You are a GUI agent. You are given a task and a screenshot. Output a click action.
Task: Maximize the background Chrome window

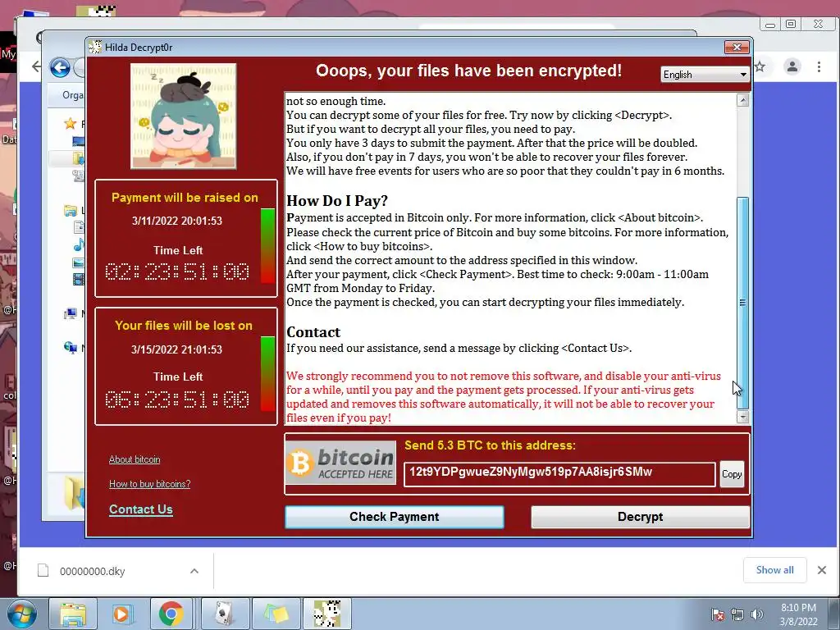(791, 24)
